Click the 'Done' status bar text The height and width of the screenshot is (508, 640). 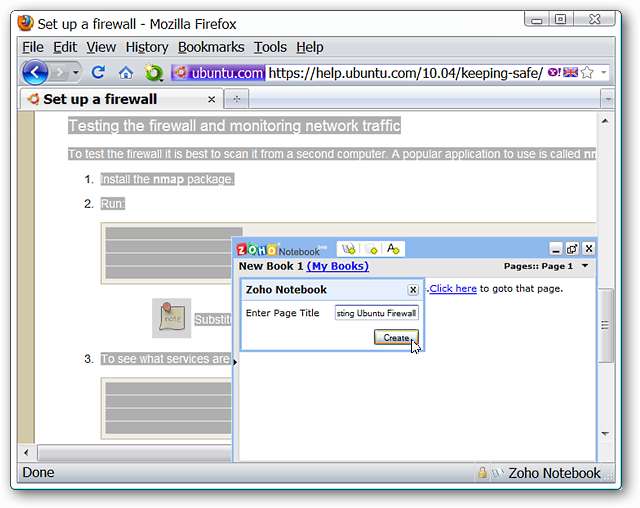pyautogui.click(x=38, y=473)
